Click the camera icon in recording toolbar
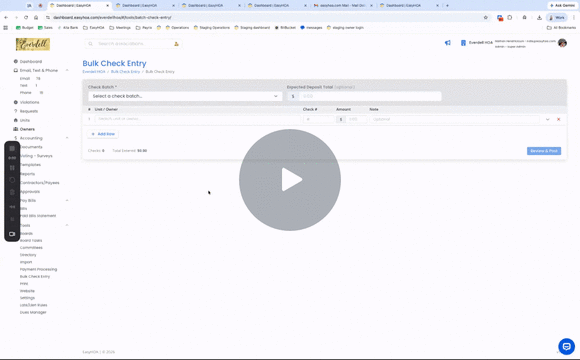 tap(12, 234)
